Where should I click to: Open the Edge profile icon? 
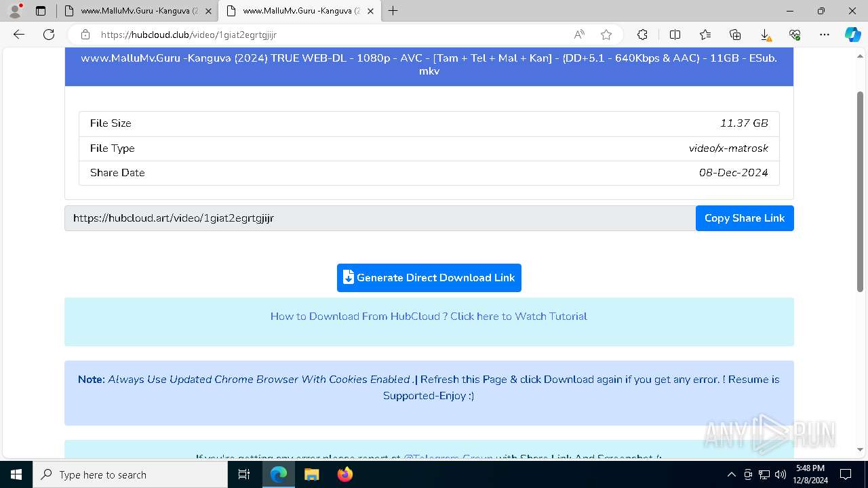point(14,11)
